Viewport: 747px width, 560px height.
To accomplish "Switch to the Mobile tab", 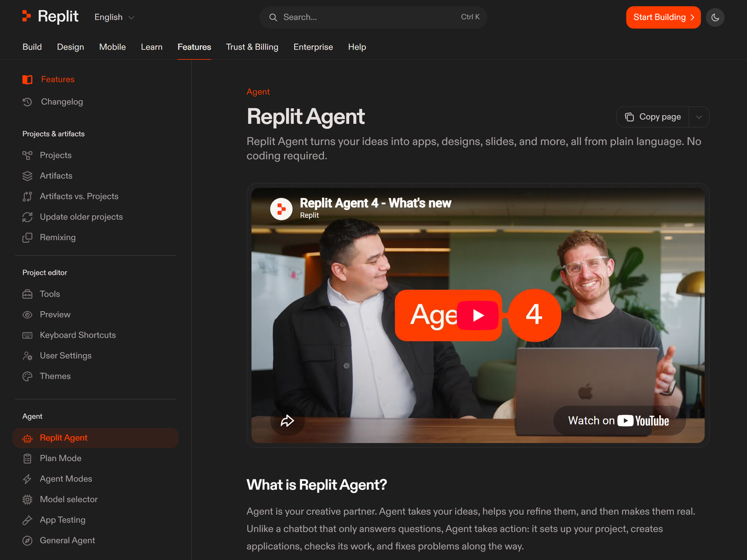I will [x=113, y=47].
